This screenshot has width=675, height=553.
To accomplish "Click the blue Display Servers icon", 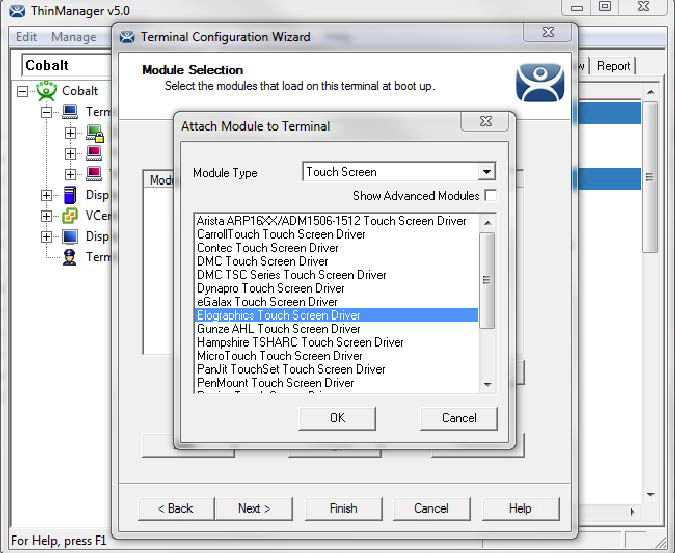I will click(70, 195).
